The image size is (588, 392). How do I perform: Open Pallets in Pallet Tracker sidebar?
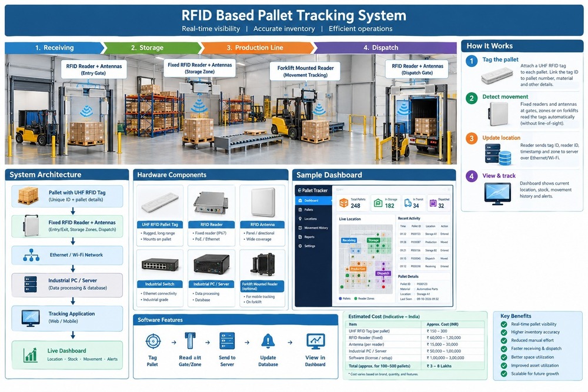click(313, 209)
